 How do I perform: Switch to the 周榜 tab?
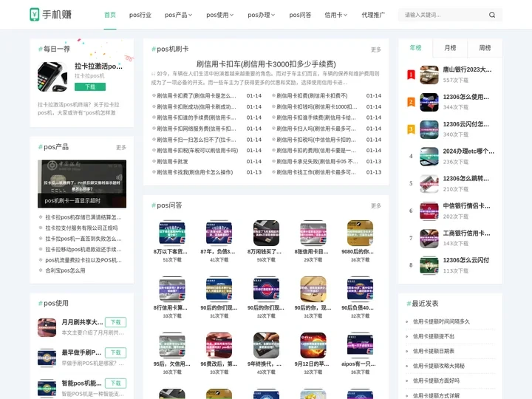pos(485,48)
